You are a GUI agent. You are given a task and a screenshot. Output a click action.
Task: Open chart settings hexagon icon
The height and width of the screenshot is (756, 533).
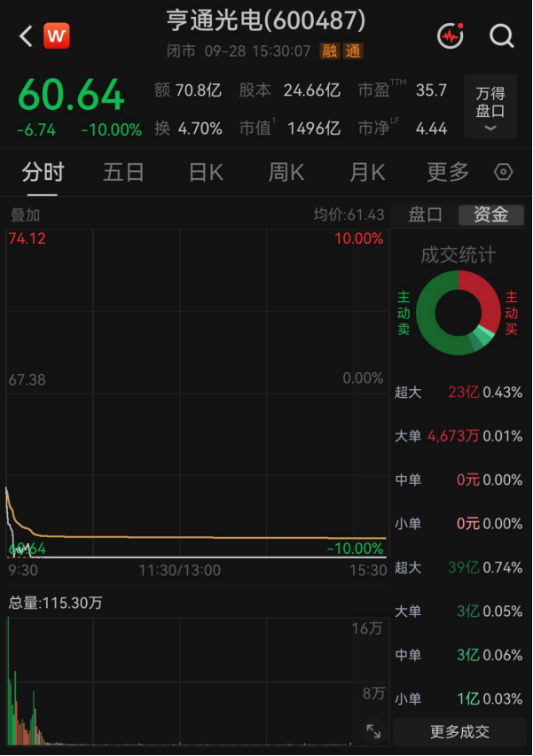click(x=503, y=172)
